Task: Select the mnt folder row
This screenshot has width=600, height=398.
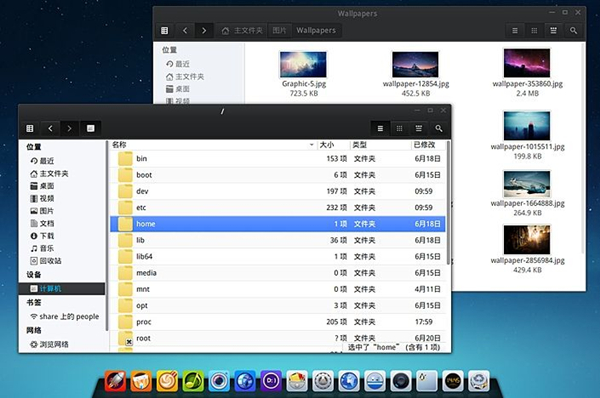Action: (278, 289)
